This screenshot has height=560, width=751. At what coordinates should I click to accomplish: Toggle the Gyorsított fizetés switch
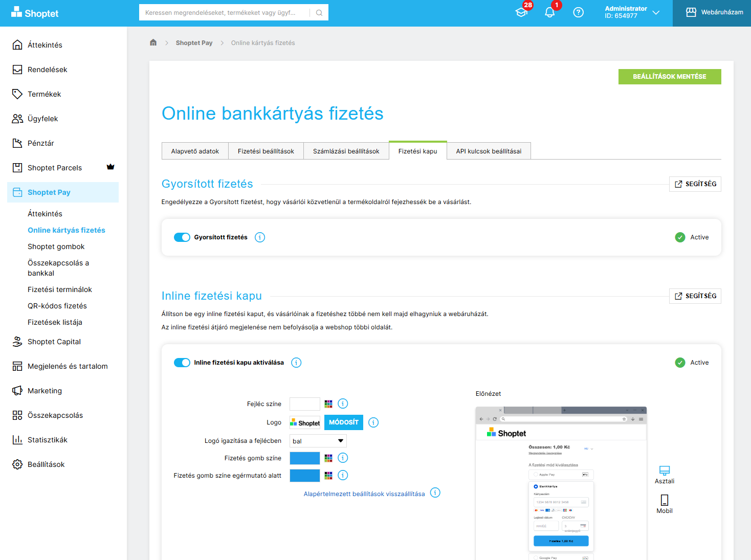(182, 237)
